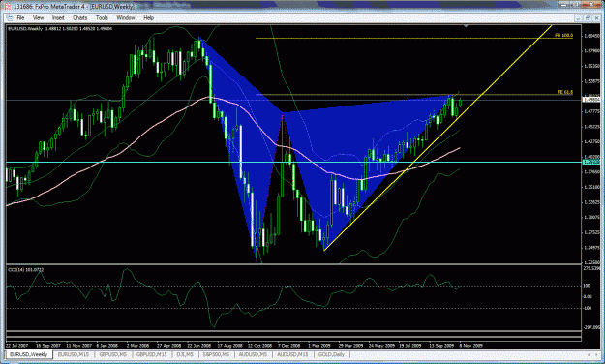Click the FE 61.8 Fibonacci label
Viewport: 605px width, 364px height.
point(565,92)
